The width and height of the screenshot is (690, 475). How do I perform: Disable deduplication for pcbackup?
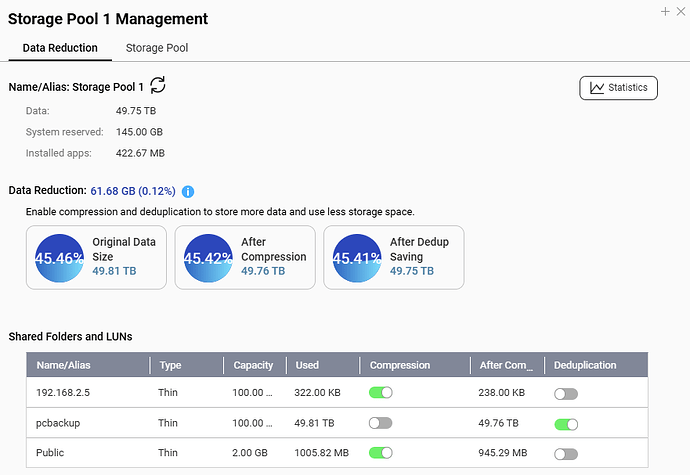click(566, 423)
